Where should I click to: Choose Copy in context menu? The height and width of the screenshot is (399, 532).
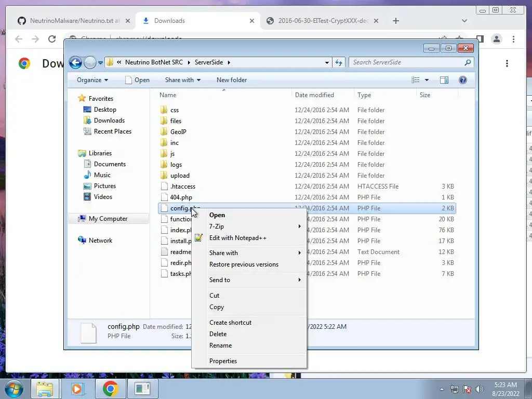click(x=249, y=307)
